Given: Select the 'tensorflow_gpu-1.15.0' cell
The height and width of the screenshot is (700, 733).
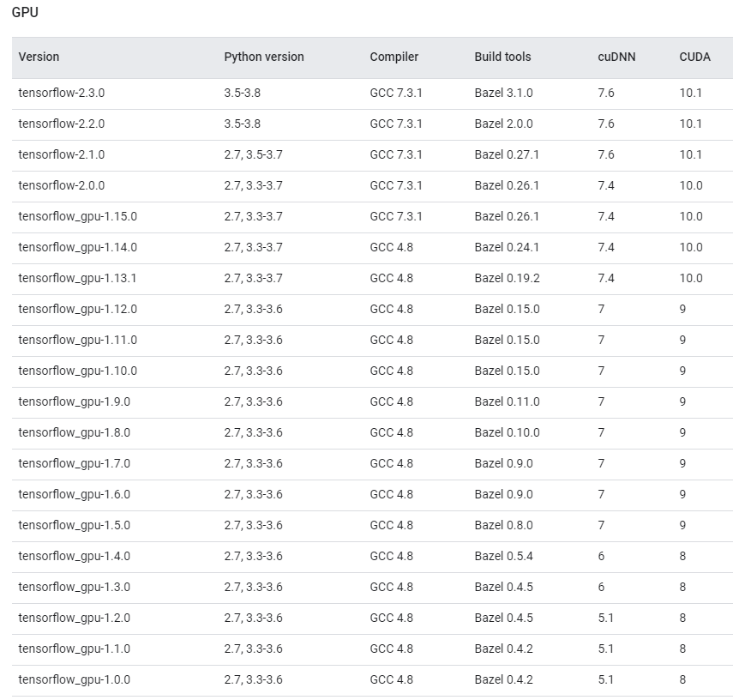Looking at the screenshot, I should click(x=78, y=217).
